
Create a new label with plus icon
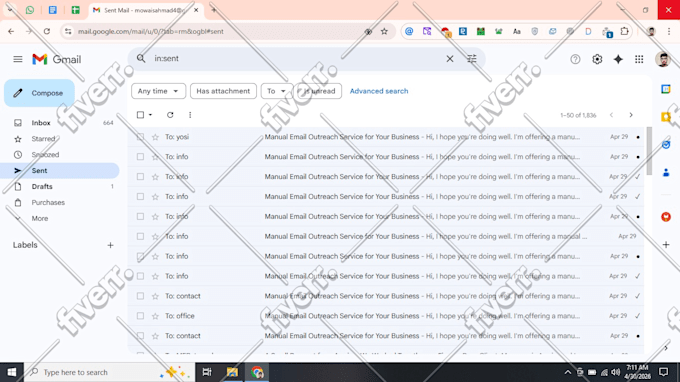pyautogui.click(x=110, y=245)
